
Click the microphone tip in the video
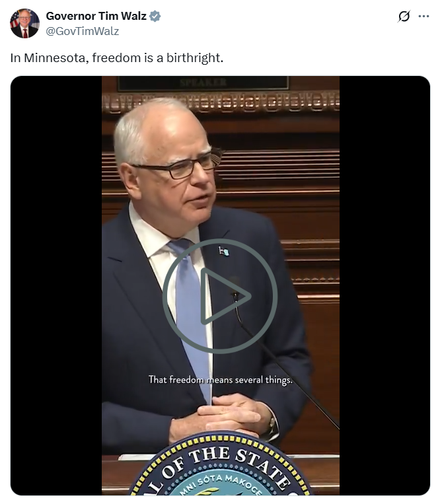(x=235, y=295)
